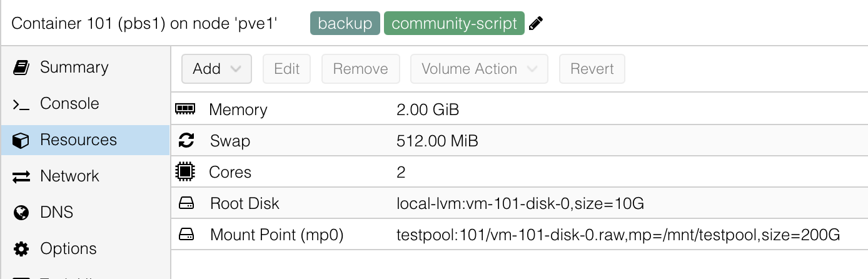Click the Add button chevron arrow
Image resolution: width=868 pixels, height=279 pixels.
[x=236, y=69]
